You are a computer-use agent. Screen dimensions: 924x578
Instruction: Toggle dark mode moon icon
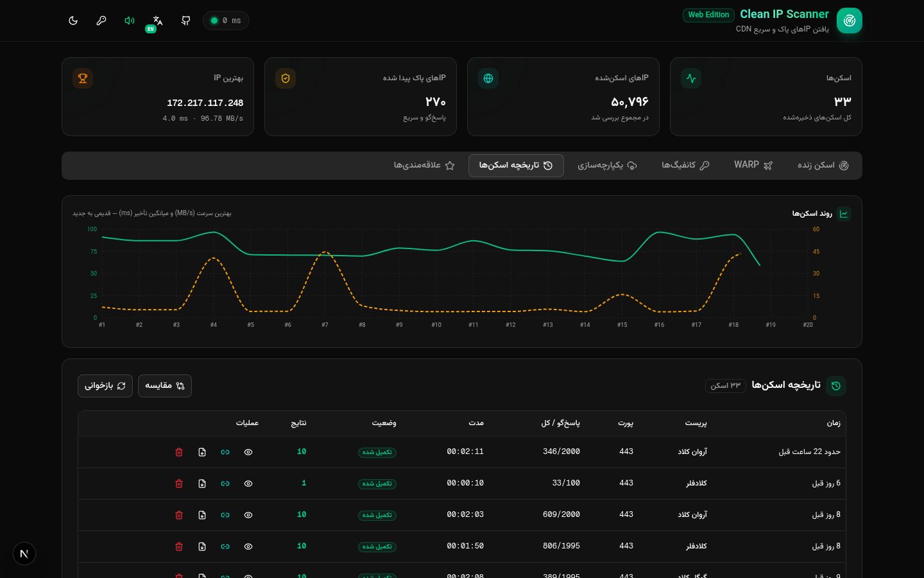coord(73,21)
